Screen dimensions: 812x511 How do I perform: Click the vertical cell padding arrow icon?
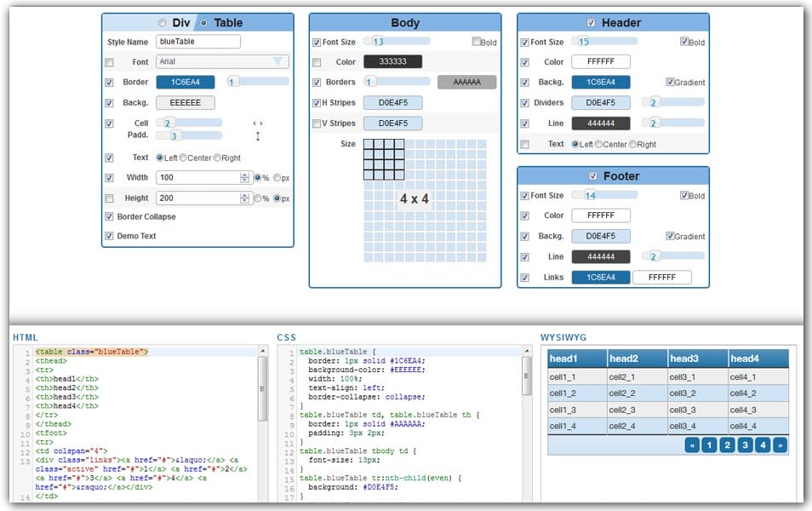(x=258, y=136)
